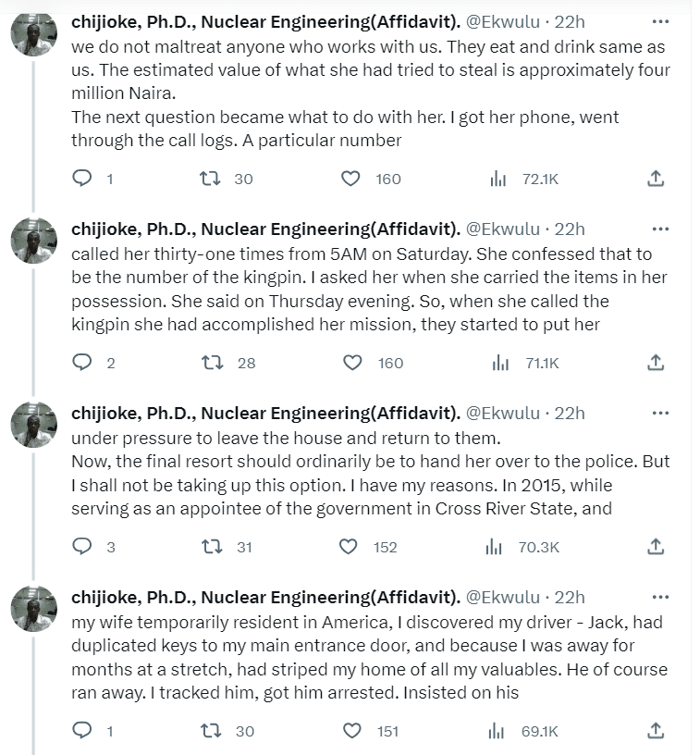Like the tweet mentioning call logs

click(350, 179)
